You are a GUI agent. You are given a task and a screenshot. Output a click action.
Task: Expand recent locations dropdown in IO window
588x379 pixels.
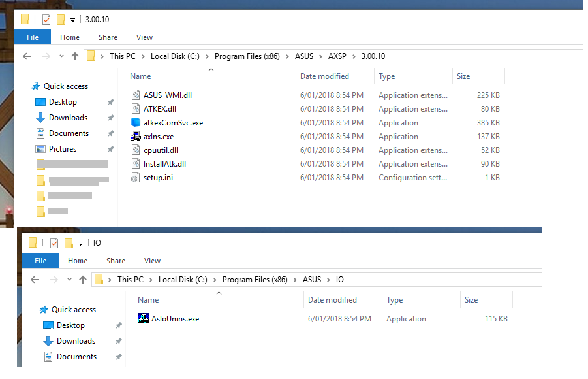69,280
